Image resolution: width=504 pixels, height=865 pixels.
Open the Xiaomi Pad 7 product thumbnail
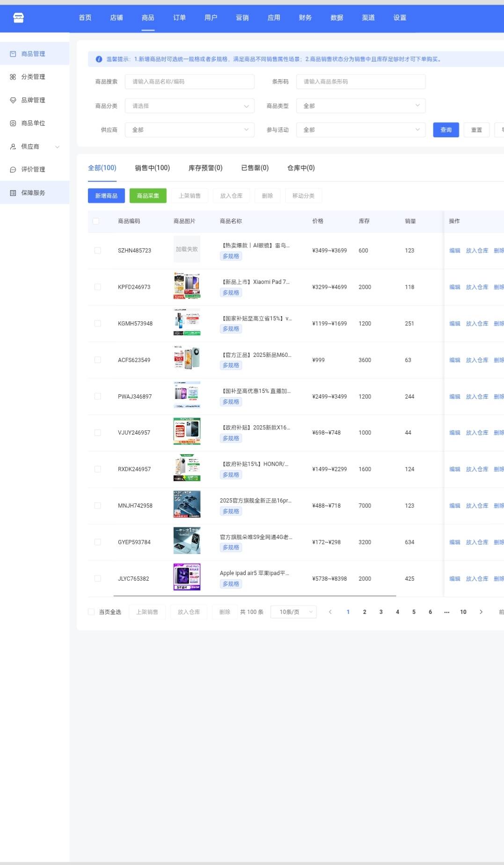(x=187, y=286)
